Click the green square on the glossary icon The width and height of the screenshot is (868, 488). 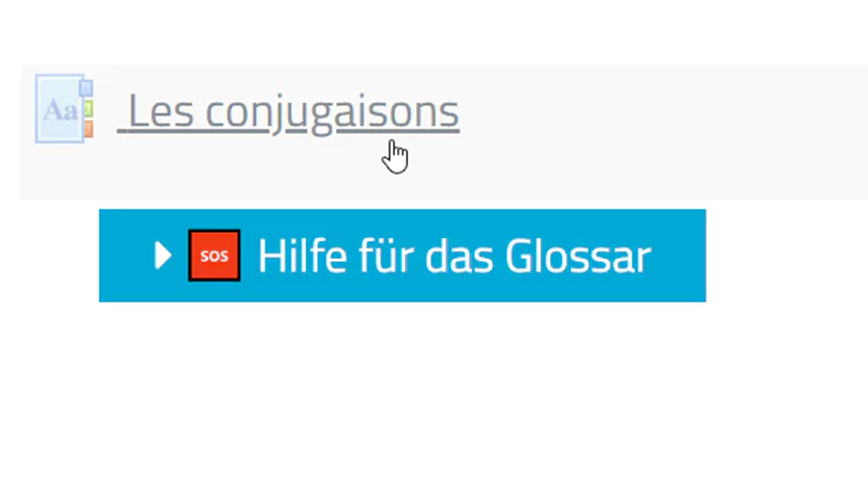click(x=88, y=108)
